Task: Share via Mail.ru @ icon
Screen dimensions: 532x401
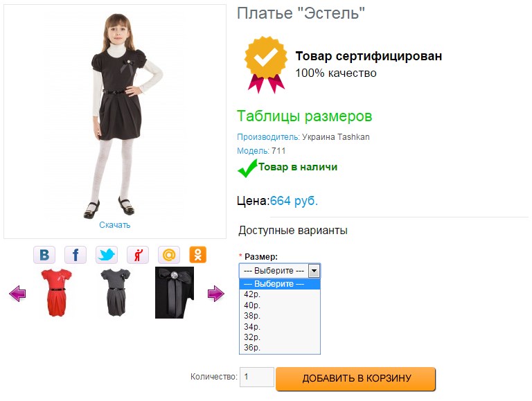Action: point(169,255)
